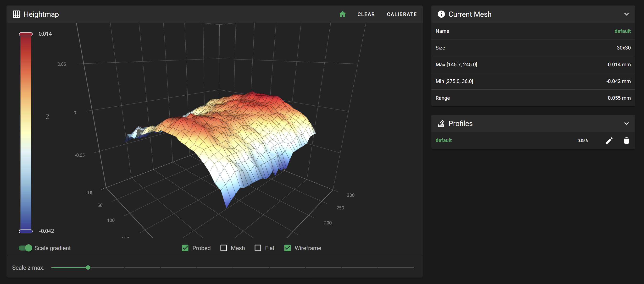Click the Z axis label
644x284 pixels.
click(48, 117)
